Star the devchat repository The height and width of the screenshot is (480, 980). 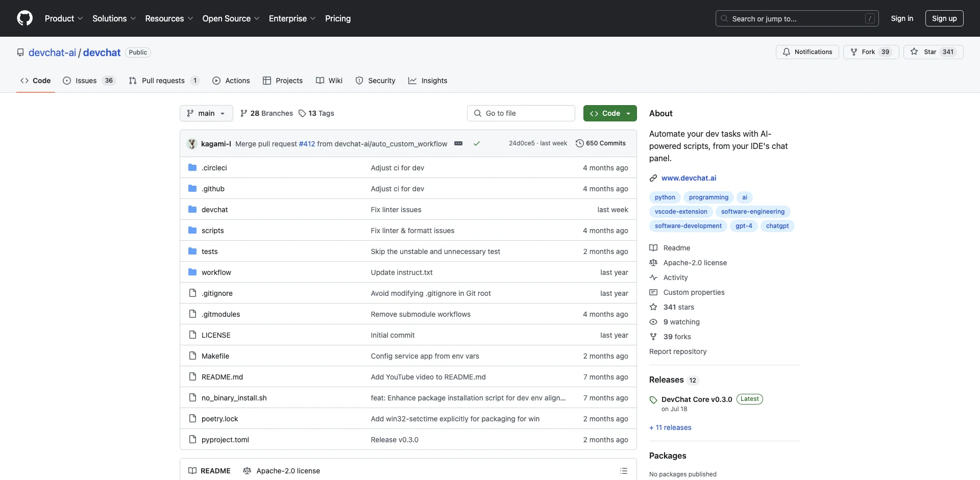[933, 52]
